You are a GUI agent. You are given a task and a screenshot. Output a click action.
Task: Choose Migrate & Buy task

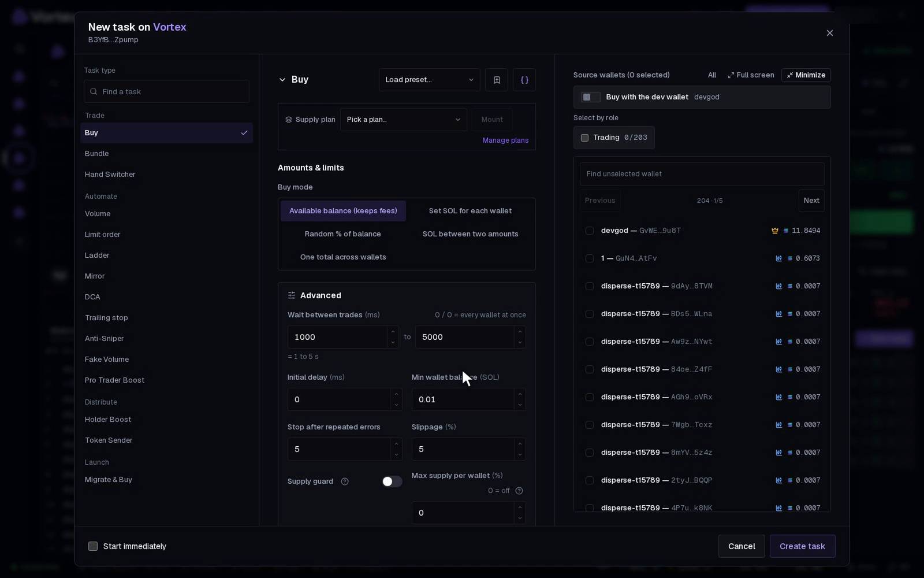pyautogui.click(x=166, y=480)
